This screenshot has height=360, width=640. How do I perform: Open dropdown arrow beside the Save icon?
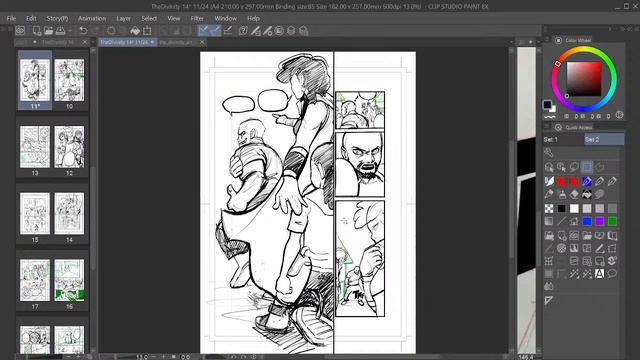pyautogui.click(x=70, y=31)
